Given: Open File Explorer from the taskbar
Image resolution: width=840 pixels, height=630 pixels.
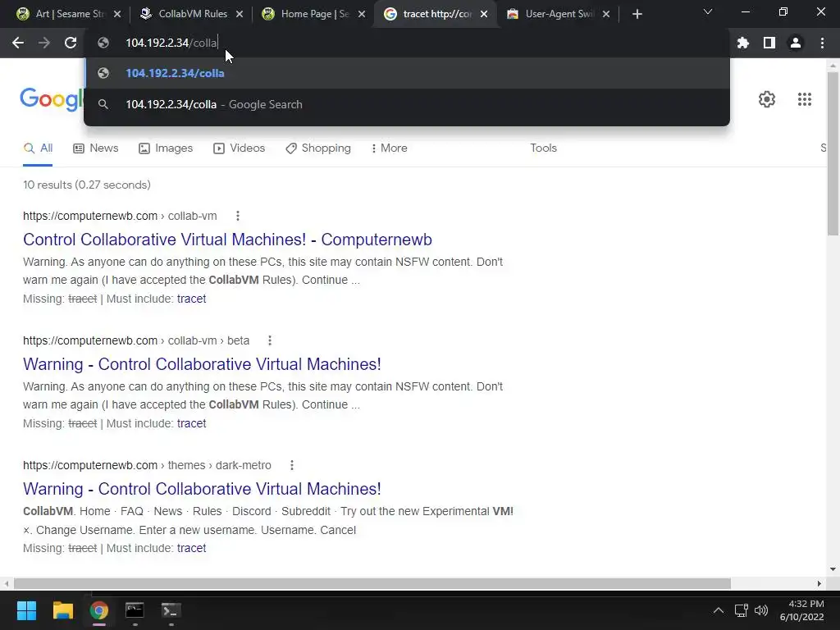Looking at the screenshot, I should (62, 610).
